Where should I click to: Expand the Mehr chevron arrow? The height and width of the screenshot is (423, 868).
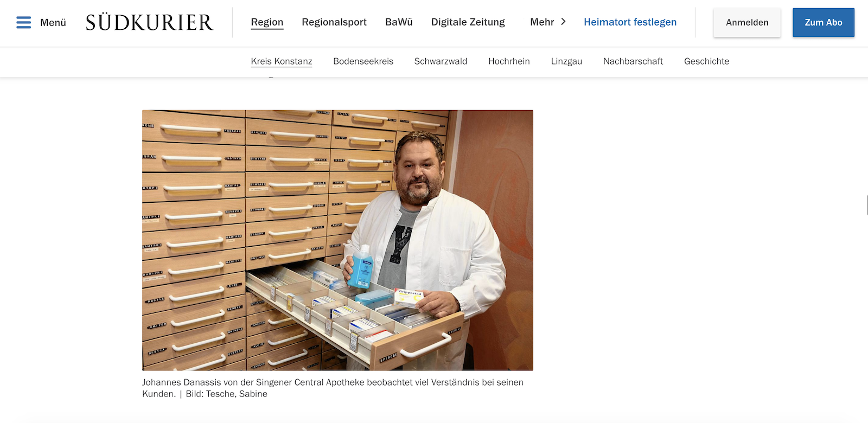563,22
